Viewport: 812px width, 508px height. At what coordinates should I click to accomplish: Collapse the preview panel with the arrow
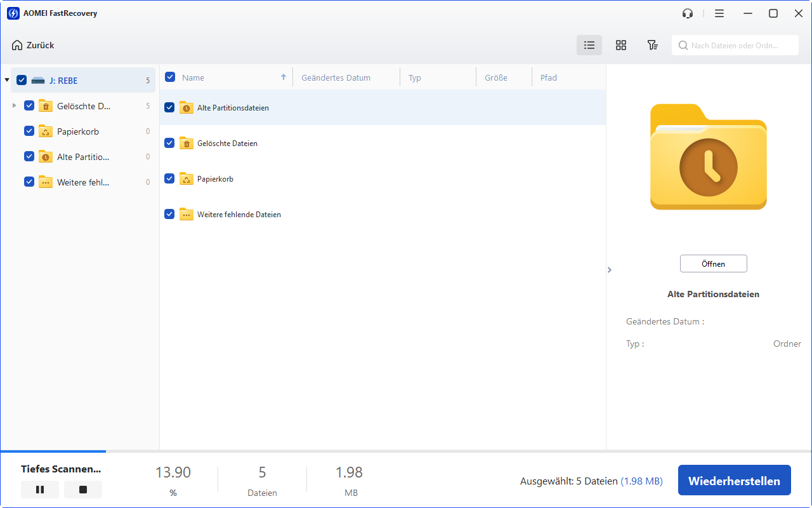click(610, 270)
